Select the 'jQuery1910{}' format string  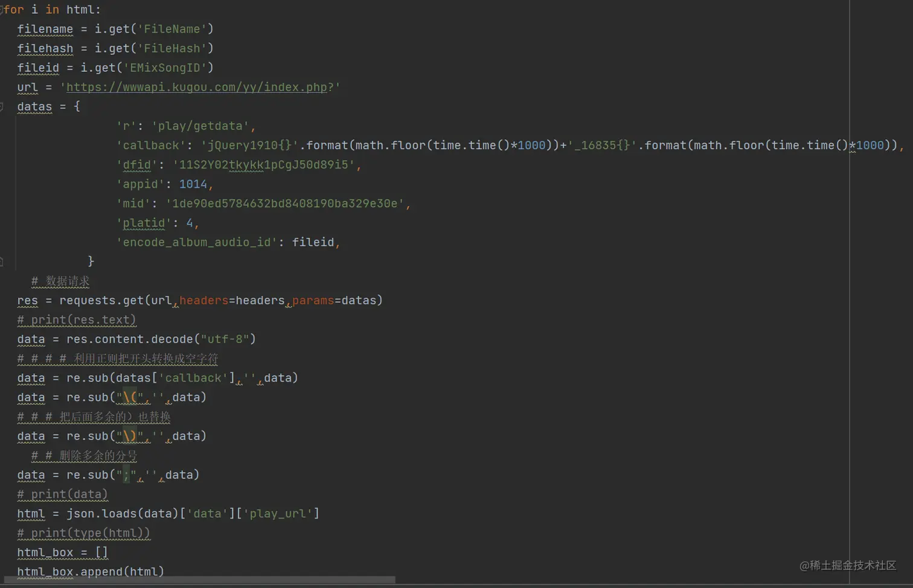click(250, 145)
